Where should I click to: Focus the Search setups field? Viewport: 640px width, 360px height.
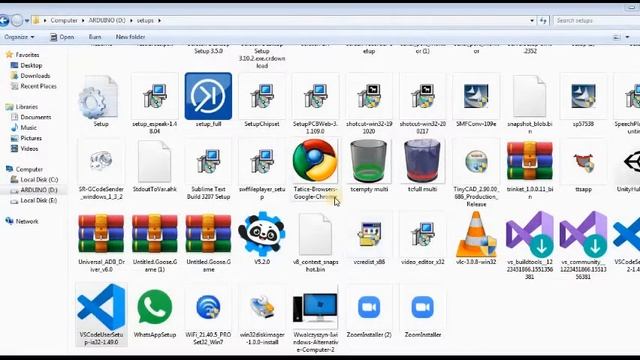pyautogui.click(x=596, y=20)
